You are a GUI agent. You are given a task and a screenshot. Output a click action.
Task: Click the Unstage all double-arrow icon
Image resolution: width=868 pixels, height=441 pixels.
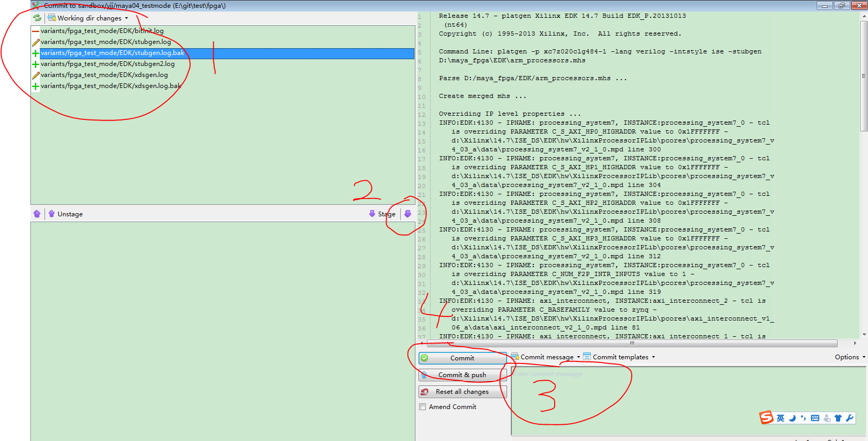point(37,214)
